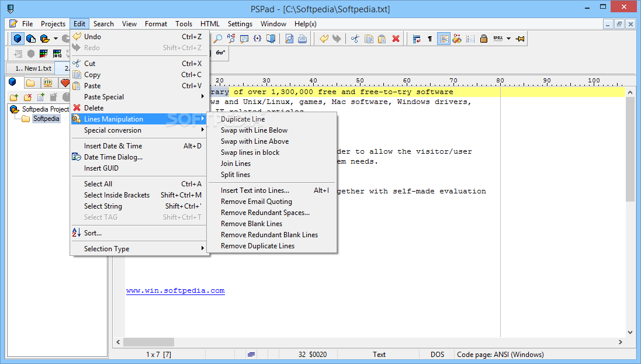Image resolution: width=641 pixels, height=364 pixels.
Task: Choose Select All in the Edit menu
Action: click(x=140, y=184)
